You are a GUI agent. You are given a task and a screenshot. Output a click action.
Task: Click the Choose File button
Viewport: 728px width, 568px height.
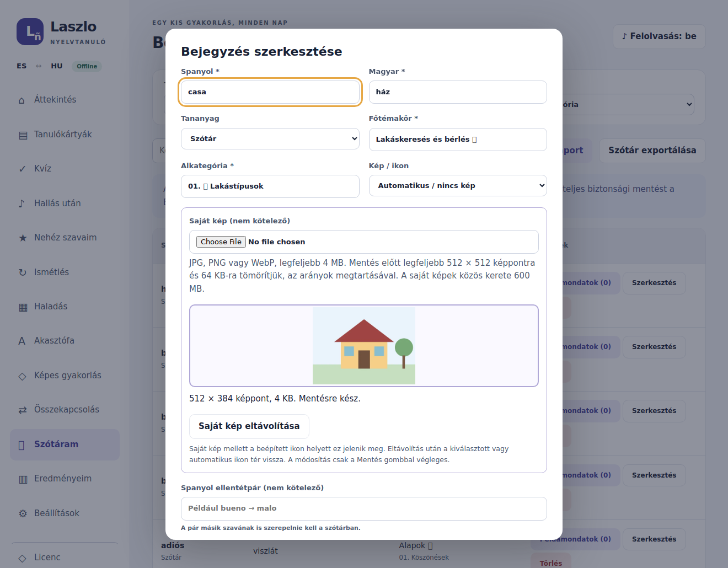coord(221,242)
